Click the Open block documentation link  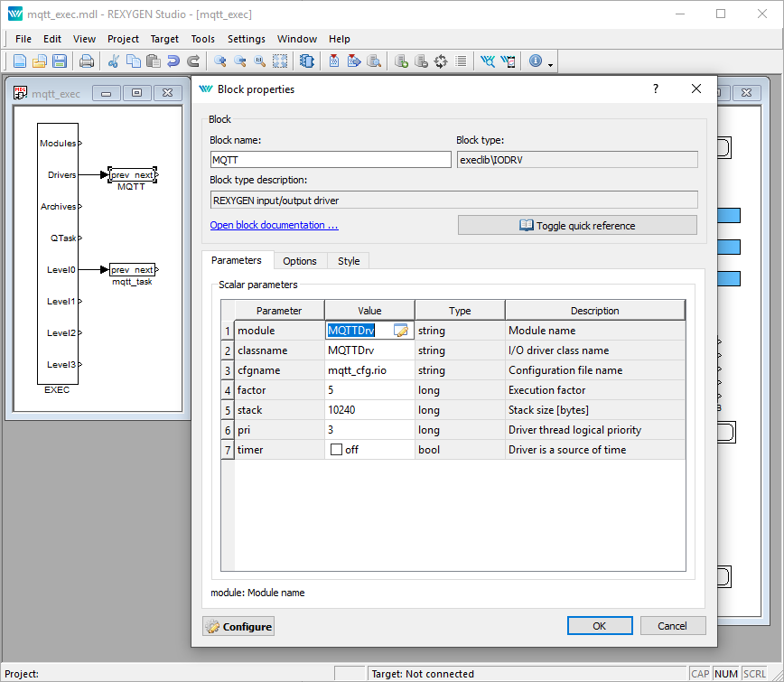[274, 225]
